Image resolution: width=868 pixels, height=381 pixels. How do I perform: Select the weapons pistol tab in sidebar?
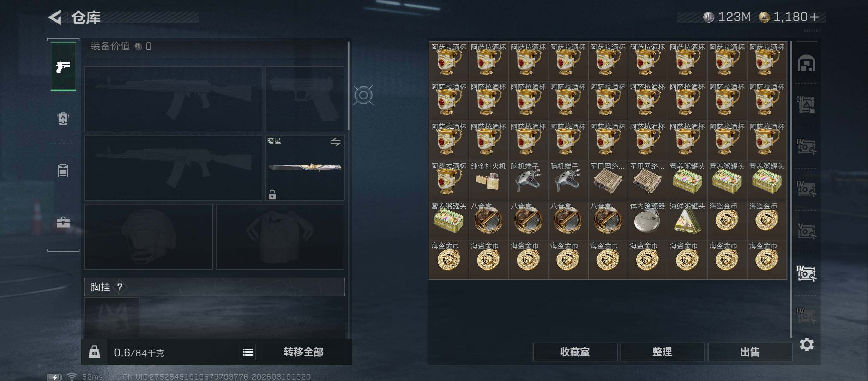point(63,66)
